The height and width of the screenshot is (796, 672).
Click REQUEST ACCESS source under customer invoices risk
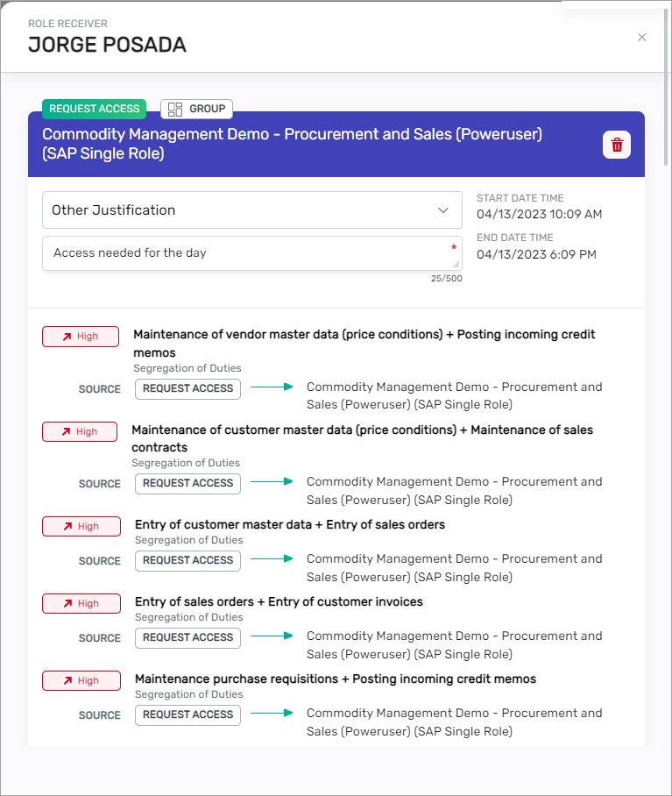(x=187, y=637)
